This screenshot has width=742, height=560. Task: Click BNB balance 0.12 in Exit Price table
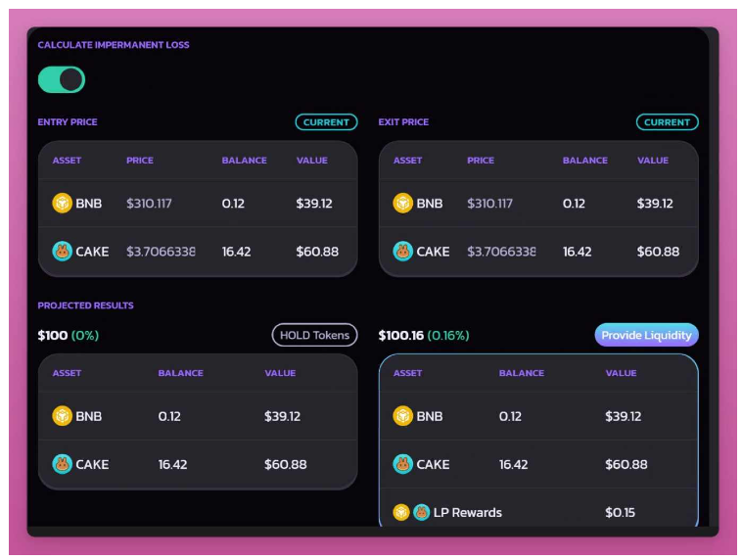pos(574,204)
